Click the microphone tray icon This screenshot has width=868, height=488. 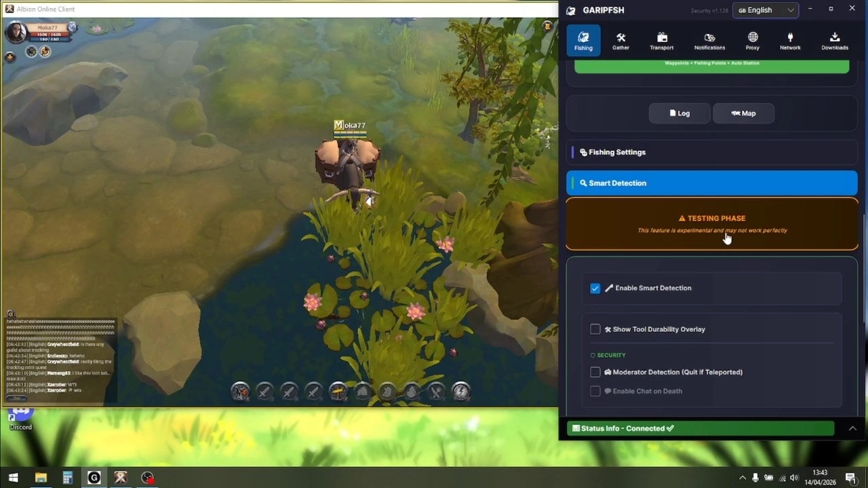click(x=755, y=478)
